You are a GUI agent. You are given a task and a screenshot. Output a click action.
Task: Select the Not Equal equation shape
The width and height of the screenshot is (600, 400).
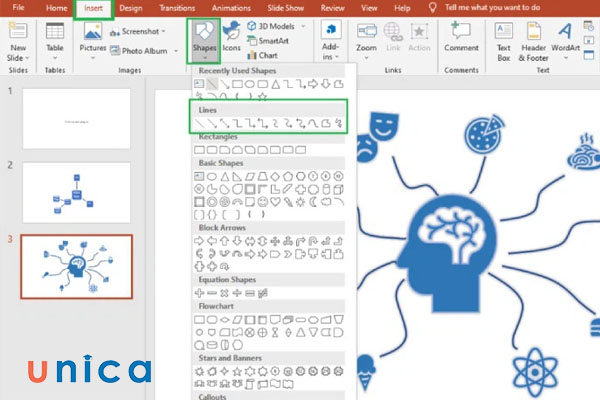[262, 293]
